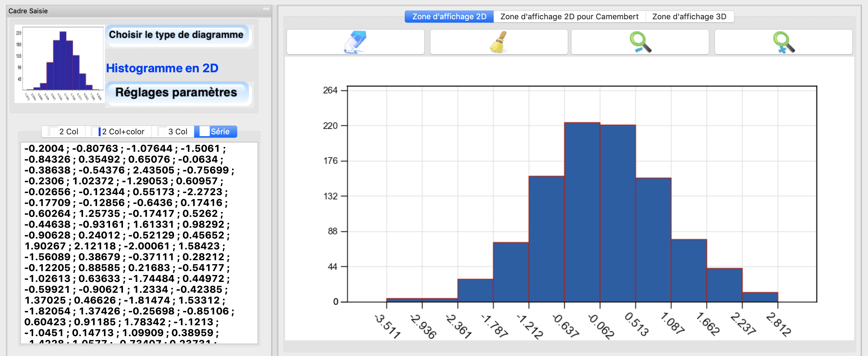Click the y-axis label 220
This screenshot has width=868, height=356.
click(x=330, y=126)
